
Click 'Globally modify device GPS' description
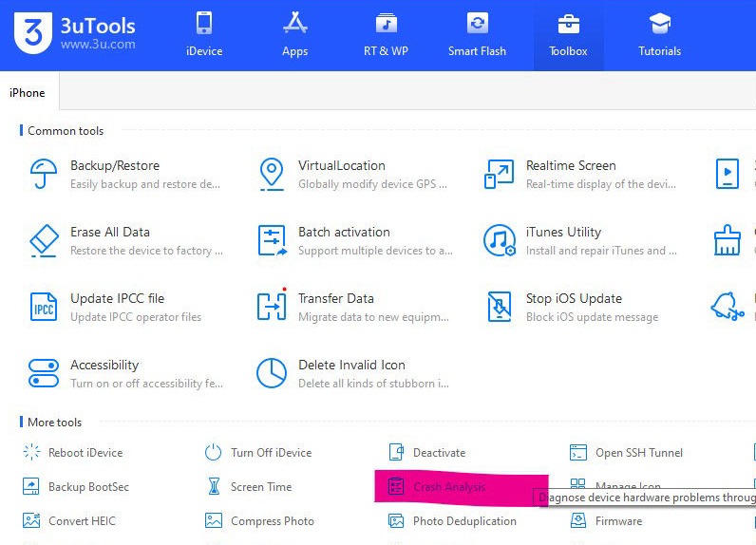pyautogui.click(x=372, y=184)
